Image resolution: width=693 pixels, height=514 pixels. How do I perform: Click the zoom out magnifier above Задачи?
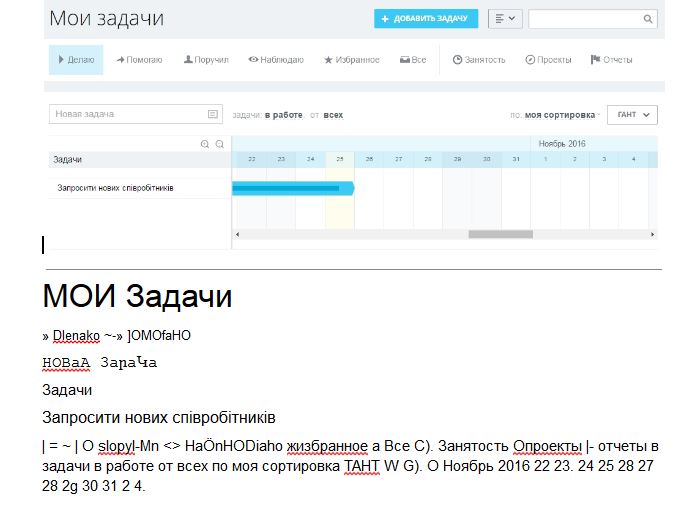(x=220, y=144)
